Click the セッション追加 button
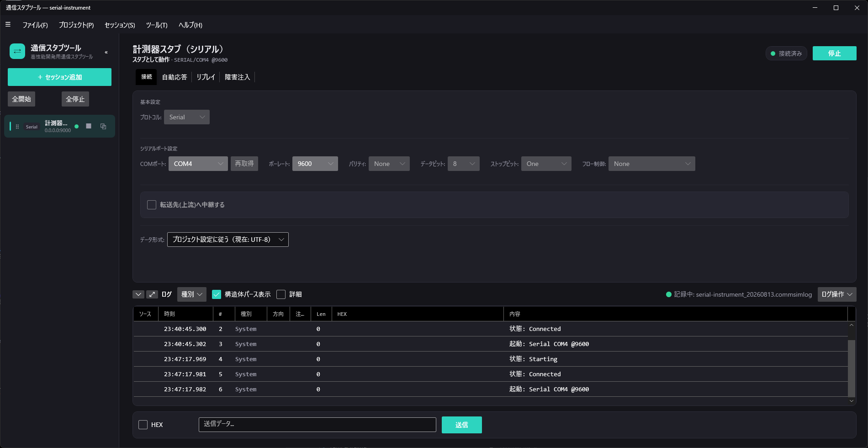This screenshot has height=448, width=868. point(59,77)
